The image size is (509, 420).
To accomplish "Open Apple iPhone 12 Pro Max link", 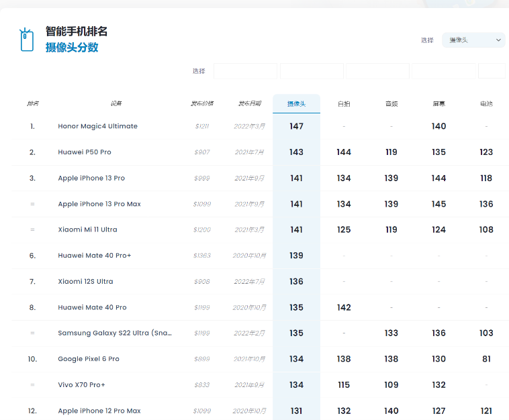I will click(99, 411).
